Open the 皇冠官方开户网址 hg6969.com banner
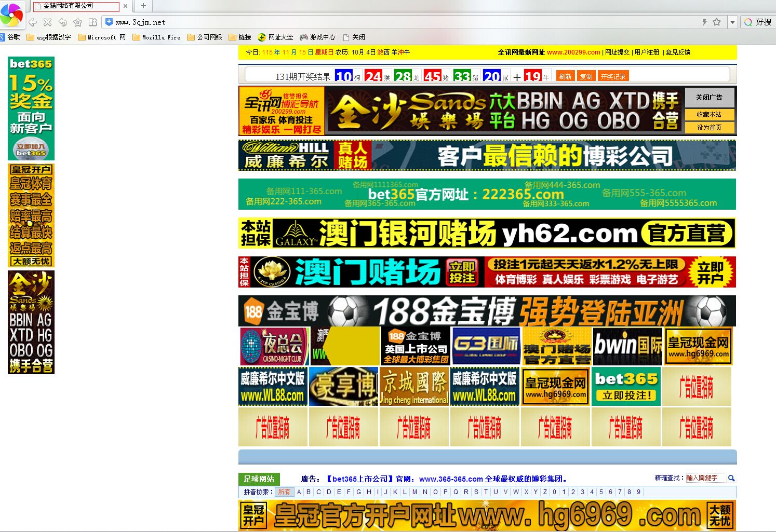776x532 pixels. (487, 515)
